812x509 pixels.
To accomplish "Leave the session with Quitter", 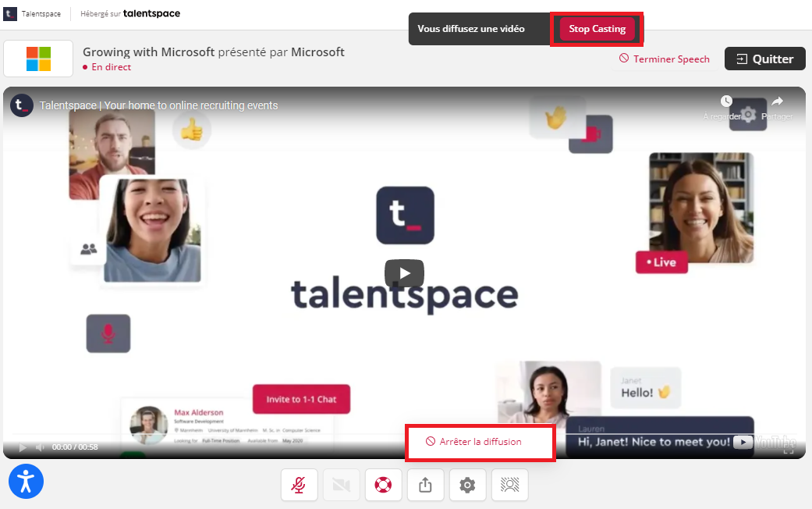I will click(765, 59).
